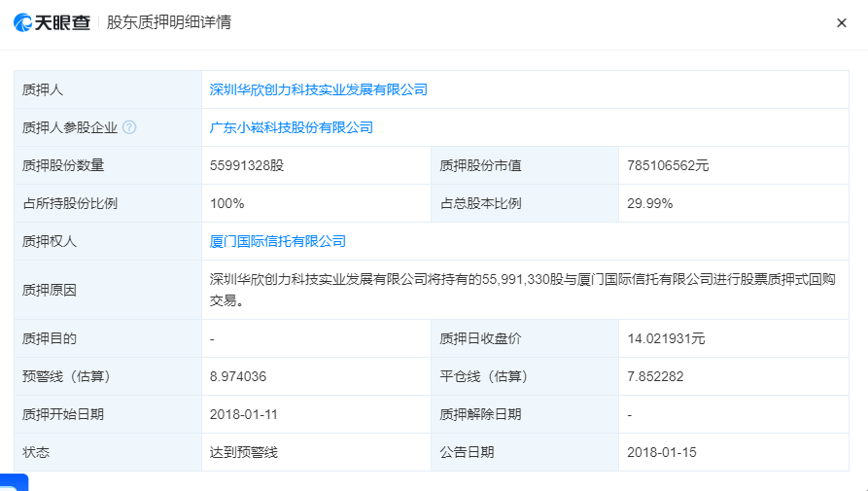Click the 质押原因 label
This screenshot has height=491, width=868.
pyautogui.click(x=50, y=290)
